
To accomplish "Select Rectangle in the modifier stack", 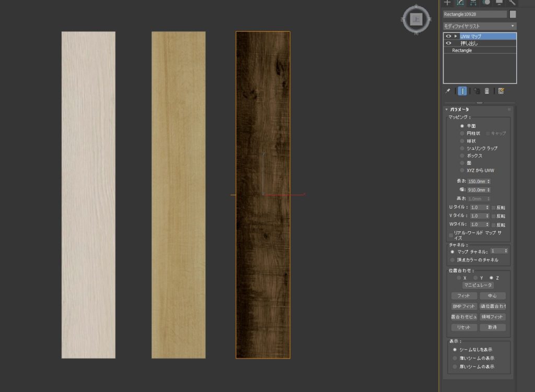I will click(462, 51).
